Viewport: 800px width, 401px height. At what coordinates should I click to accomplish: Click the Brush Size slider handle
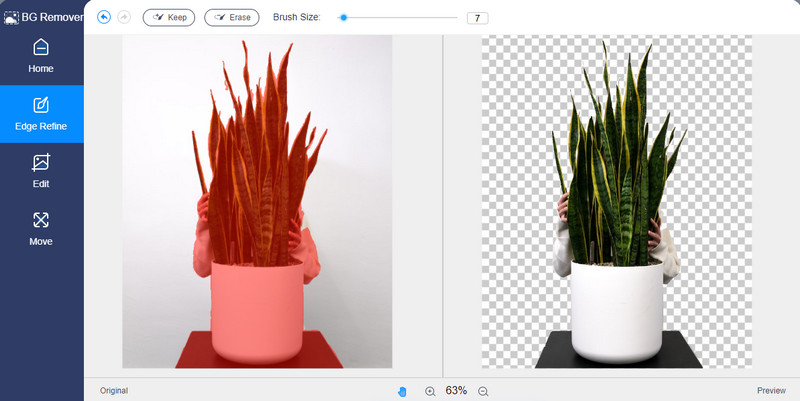(343, 17)
